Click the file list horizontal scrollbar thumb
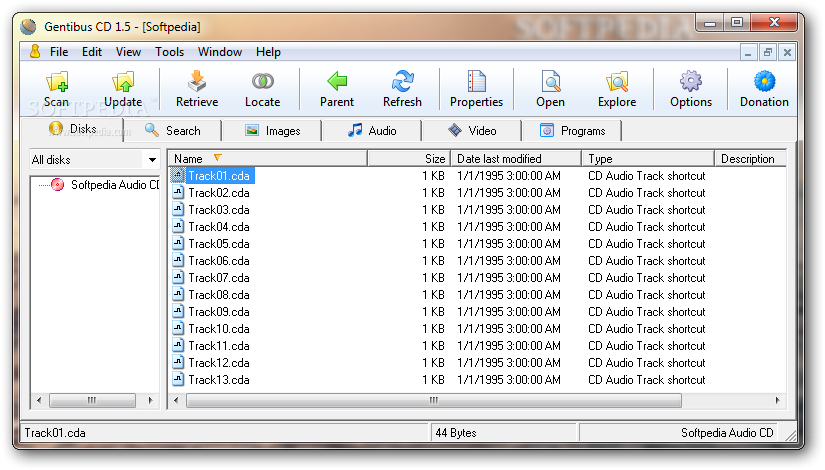 pos(434,401)
